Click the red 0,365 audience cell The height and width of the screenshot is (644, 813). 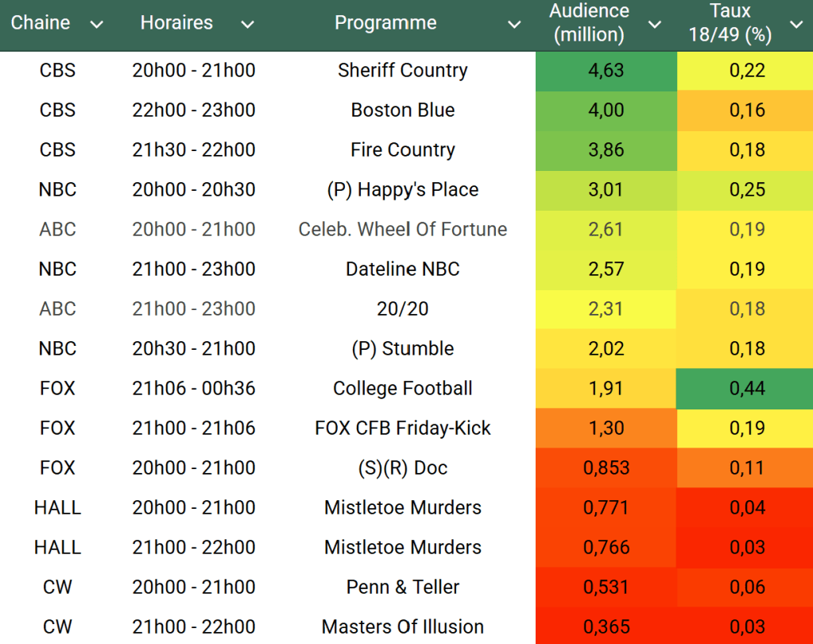pyautogui.click(x=606, y=627)
